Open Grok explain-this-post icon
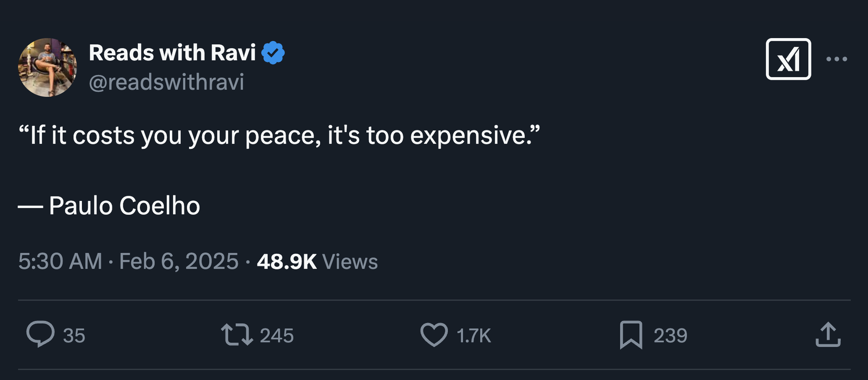The height and width of the screenshot is (380, 868). [788, 59]
